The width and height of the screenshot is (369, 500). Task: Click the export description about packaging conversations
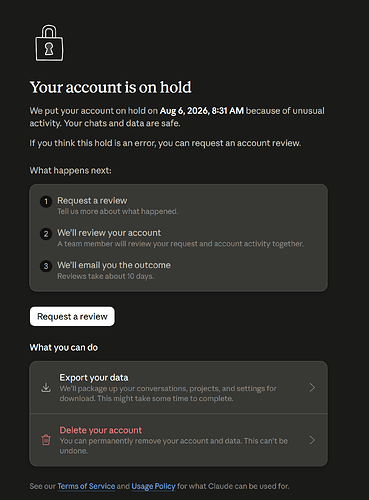coord(168,393)
